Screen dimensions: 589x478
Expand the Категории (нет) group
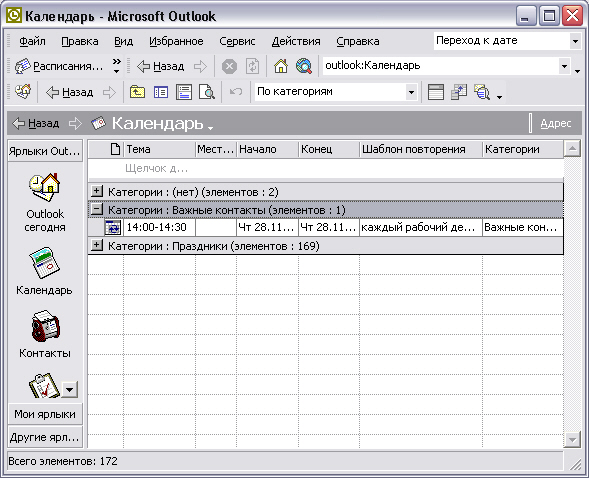[x=97, y=192]
